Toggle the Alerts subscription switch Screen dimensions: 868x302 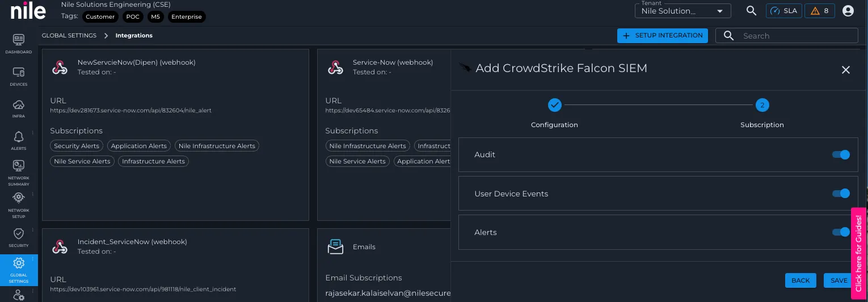pos(841,232)
